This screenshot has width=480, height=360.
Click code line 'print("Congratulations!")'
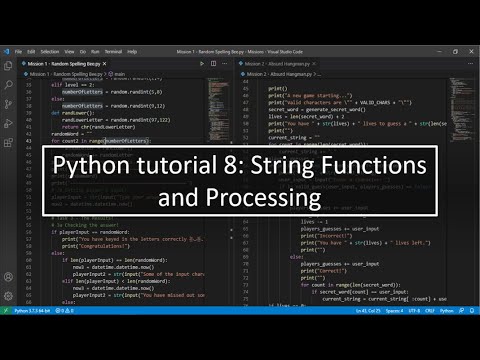(x=95, y=246)
